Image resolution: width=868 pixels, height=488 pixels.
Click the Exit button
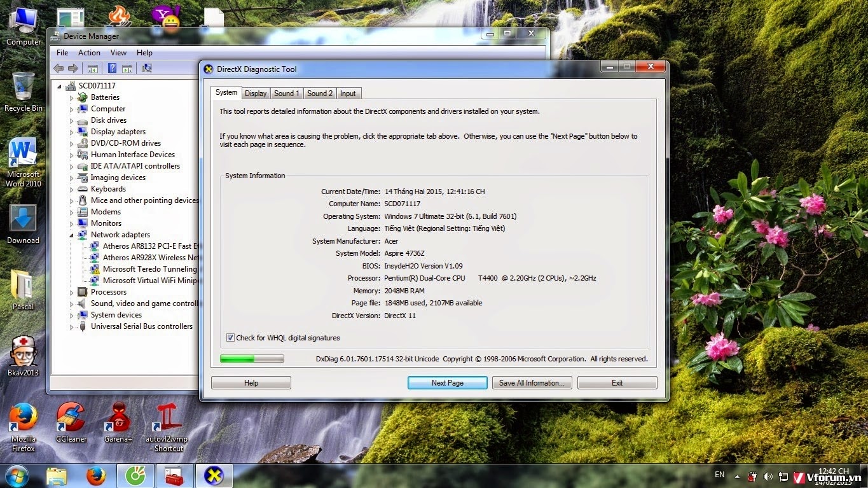617,383
